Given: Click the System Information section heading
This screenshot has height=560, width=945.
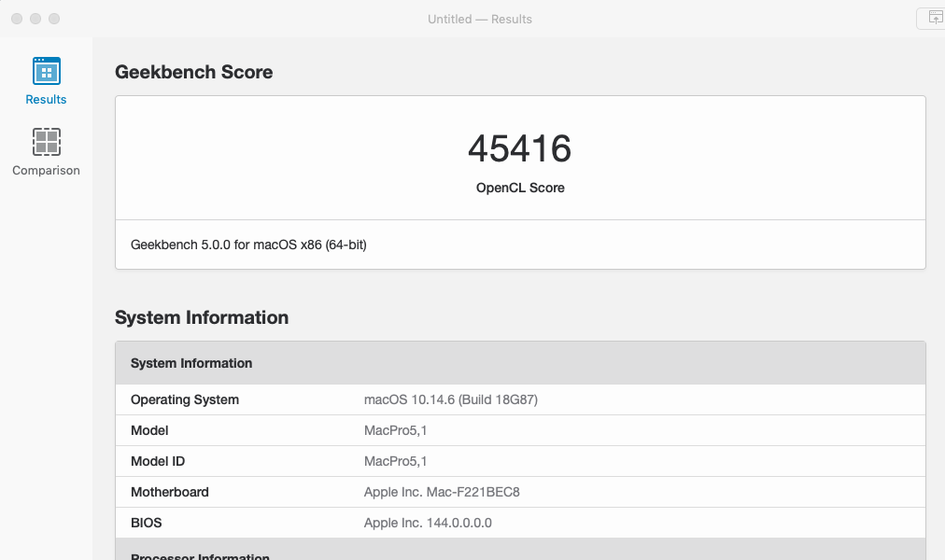Looking at the screenshot, I should pyautogui.click(x=202, y=317).
